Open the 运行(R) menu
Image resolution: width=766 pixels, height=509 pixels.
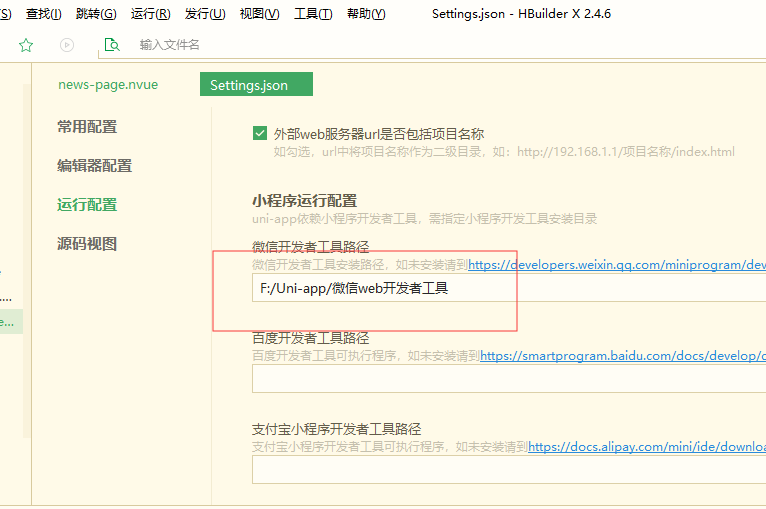tap(150, 14)
